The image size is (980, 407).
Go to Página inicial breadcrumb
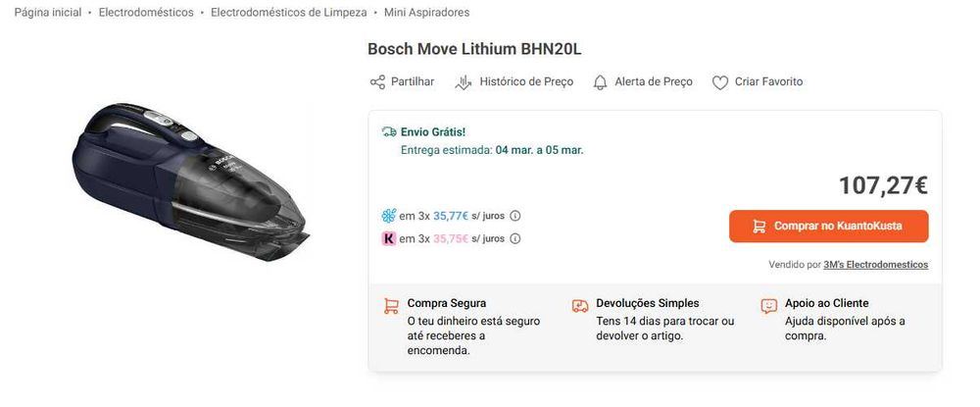coord(47,13)
